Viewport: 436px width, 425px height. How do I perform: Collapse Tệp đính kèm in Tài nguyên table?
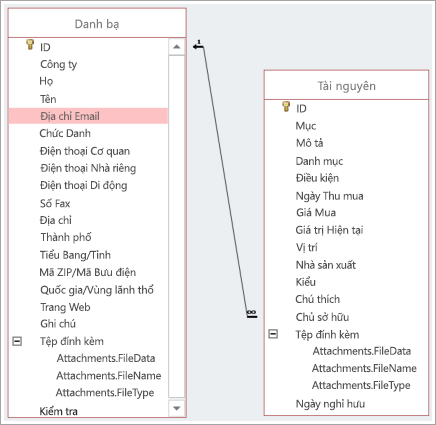[273, 334]
